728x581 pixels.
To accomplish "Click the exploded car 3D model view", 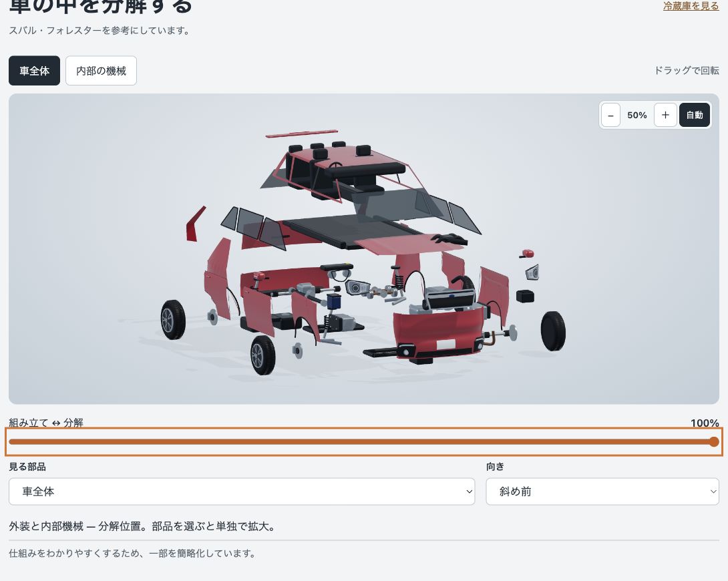I will (364, 248).
